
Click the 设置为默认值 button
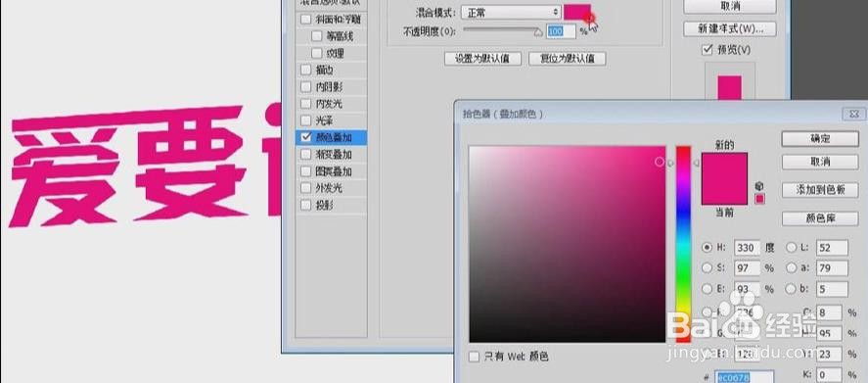tap(482, 59)
